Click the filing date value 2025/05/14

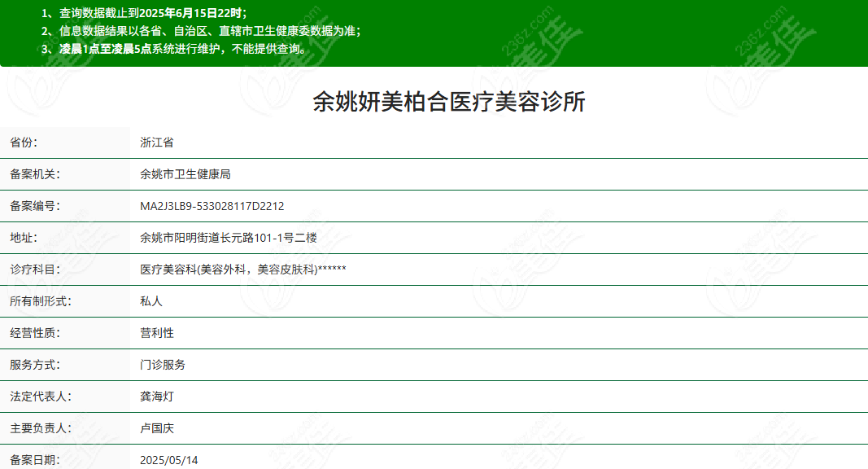tap(168, 460)
